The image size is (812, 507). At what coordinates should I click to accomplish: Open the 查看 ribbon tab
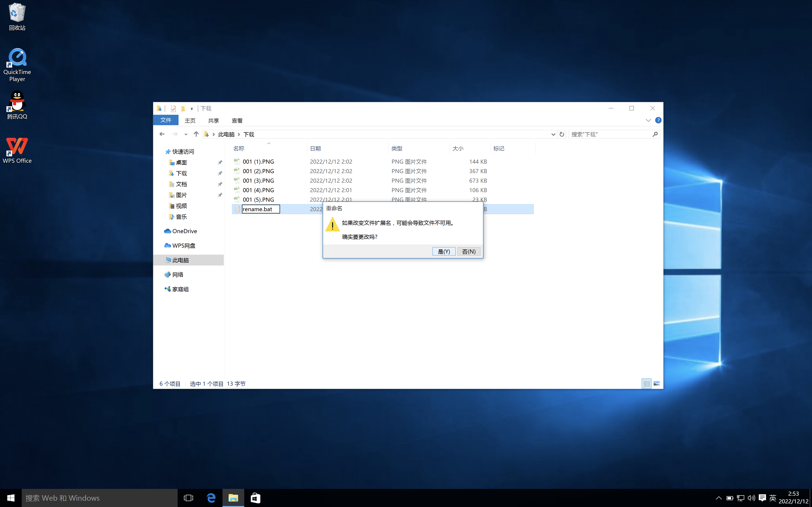click(x=237, y=120)
